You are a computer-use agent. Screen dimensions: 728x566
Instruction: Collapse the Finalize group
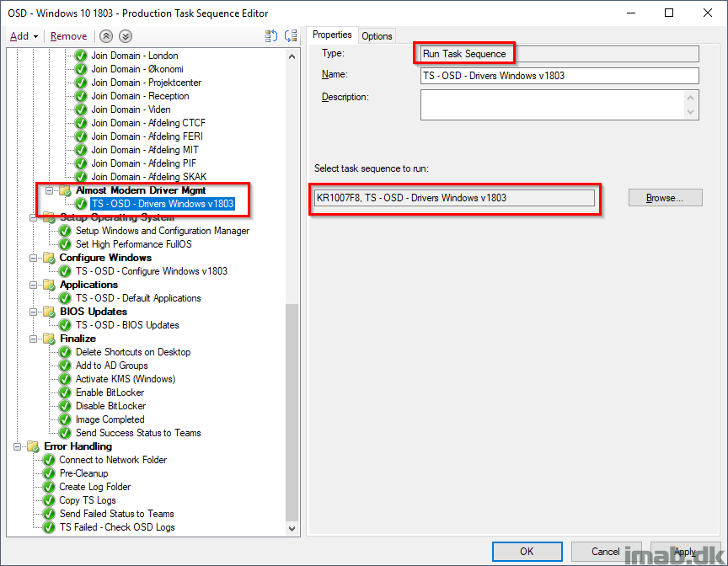tap(33, 339)
